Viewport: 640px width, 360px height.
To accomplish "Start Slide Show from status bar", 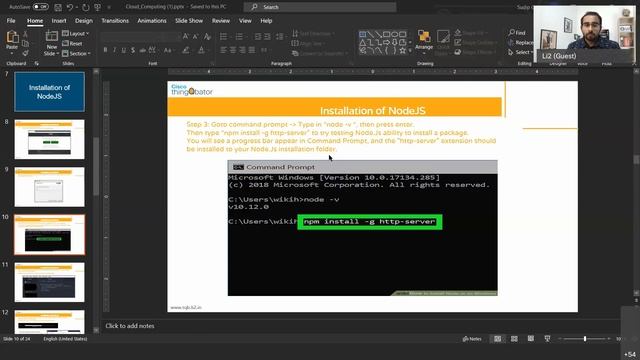I will (547, 339).
